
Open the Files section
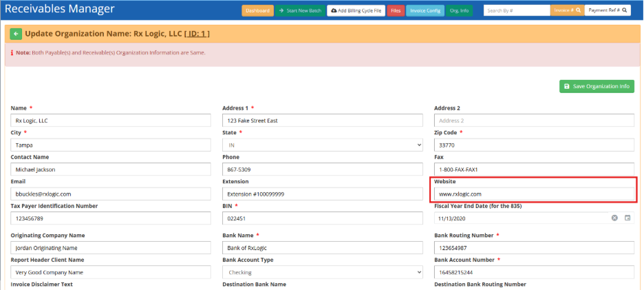(396, 10)
